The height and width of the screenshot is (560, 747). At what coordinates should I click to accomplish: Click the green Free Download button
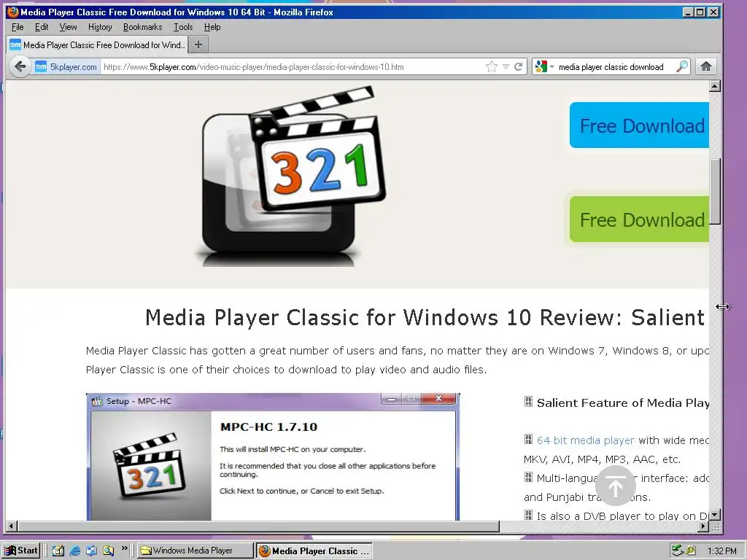[639, 219]
